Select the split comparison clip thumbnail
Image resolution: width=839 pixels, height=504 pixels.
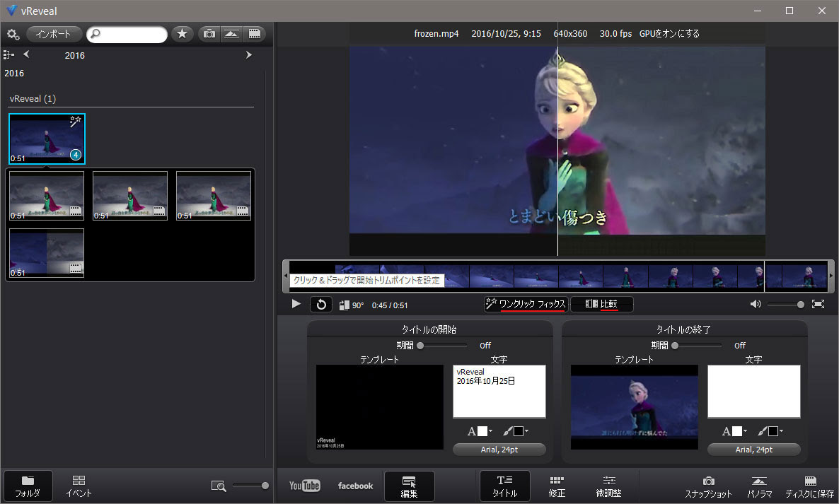click(47, 253)
